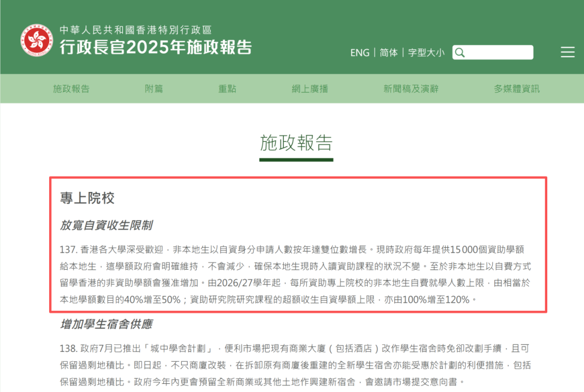
Task: Open the hamburger navigation menu
Action: pos(568,52)
